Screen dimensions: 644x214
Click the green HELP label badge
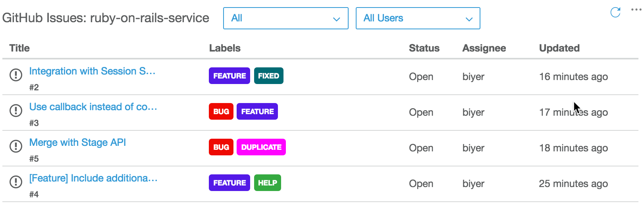[267, 183]
